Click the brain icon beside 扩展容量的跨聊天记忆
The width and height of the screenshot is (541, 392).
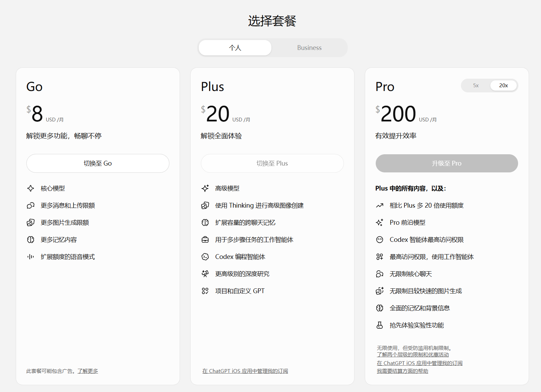205,223
